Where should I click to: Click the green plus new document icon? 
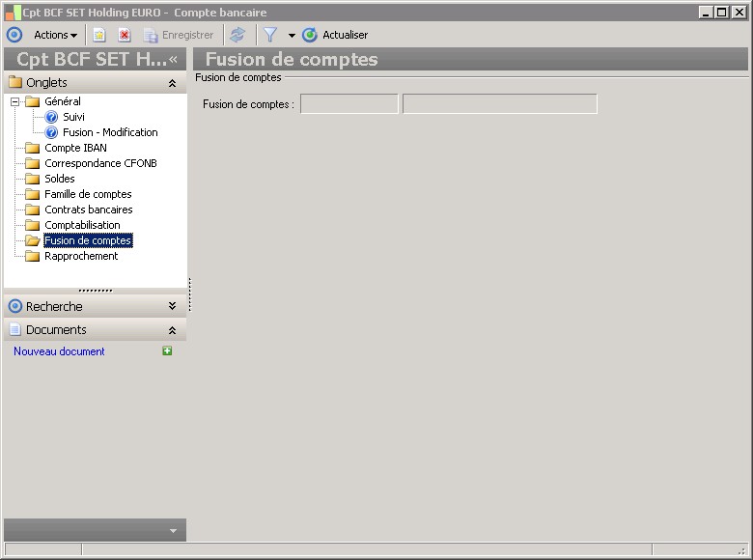pyautogui.click(x=167, y=351)
